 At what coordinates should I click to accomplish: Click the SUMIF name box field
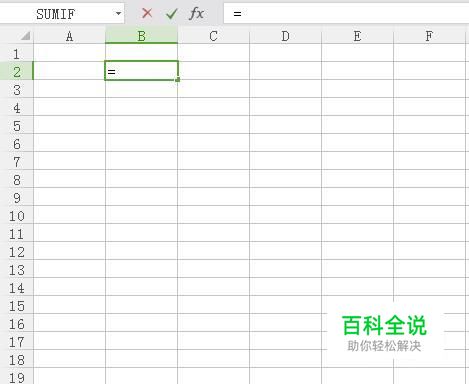(62, 14)
